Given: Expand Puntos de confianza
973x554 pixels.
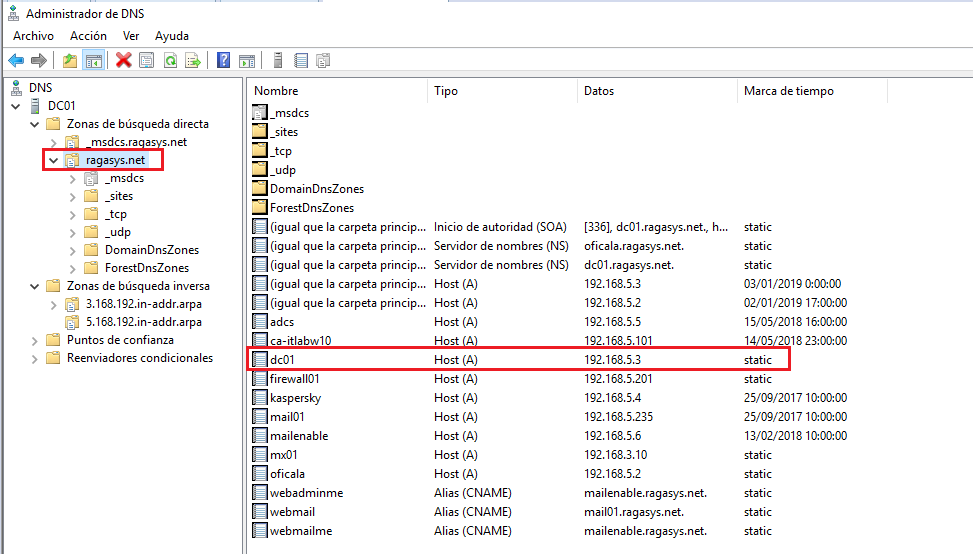Looking at the screenshot, I should [x=35, y=341].
